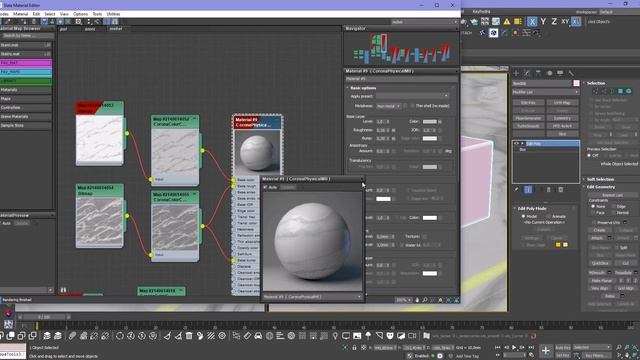Select the green material library entry

click(x=26, y=81)
